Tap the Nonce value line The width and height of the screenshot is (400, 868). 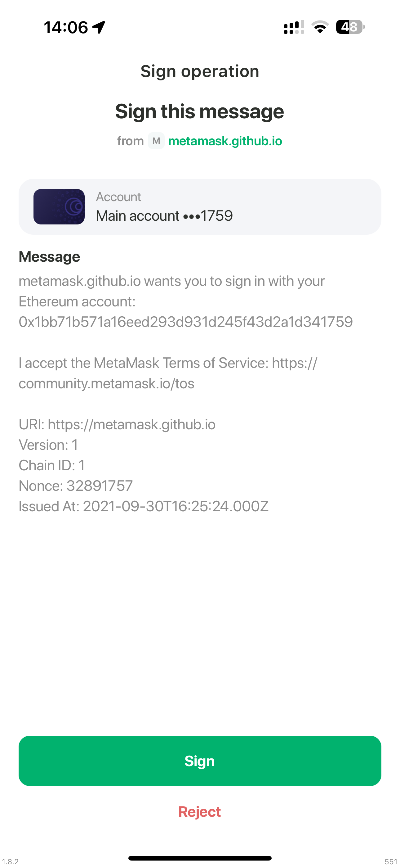(x=76, y=486)
